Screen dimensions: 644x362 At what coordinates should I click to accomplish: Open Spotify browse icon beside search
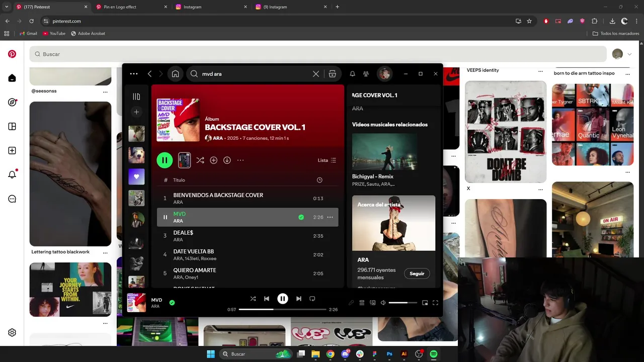tap(332, 74)
